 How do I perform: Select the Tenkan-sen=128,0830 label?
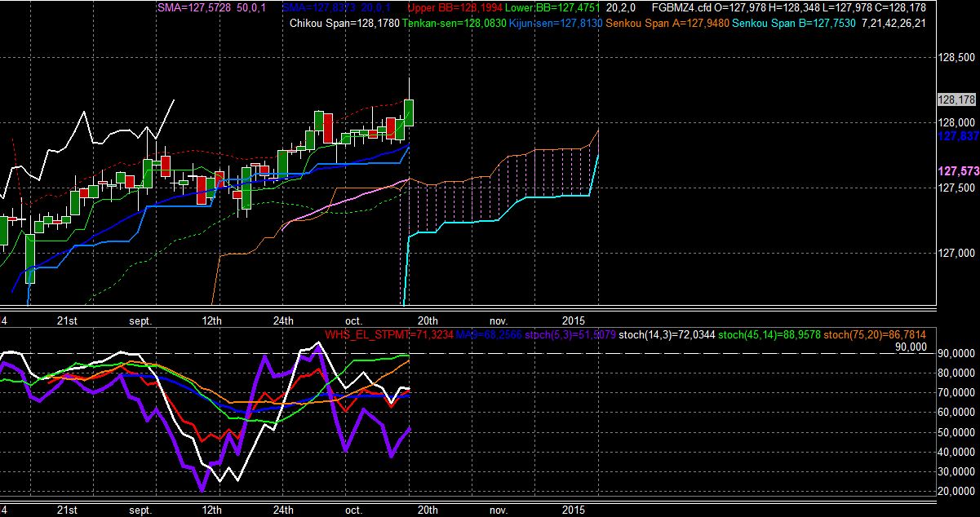point(455,23)
